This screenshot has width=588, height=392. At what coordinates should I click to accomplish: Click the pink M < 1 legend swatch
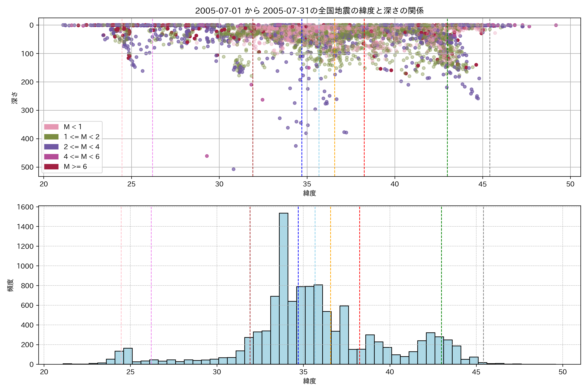51,127
